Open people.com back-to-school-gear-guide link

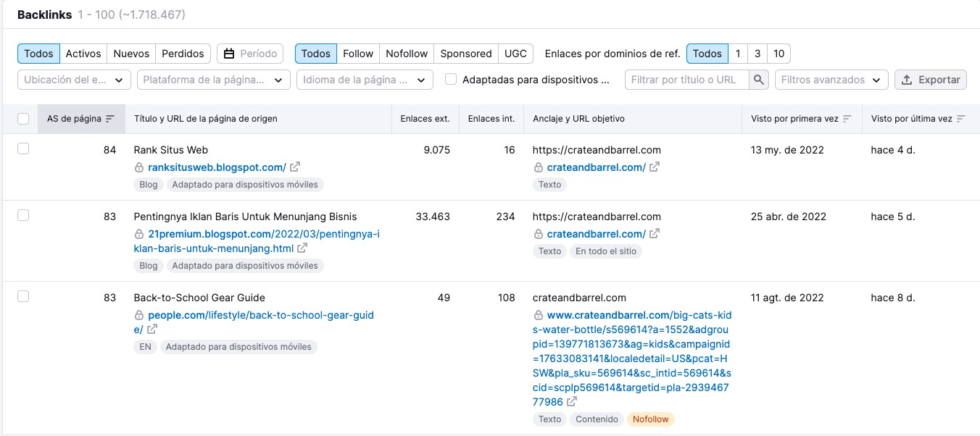[x=254, y=322]
